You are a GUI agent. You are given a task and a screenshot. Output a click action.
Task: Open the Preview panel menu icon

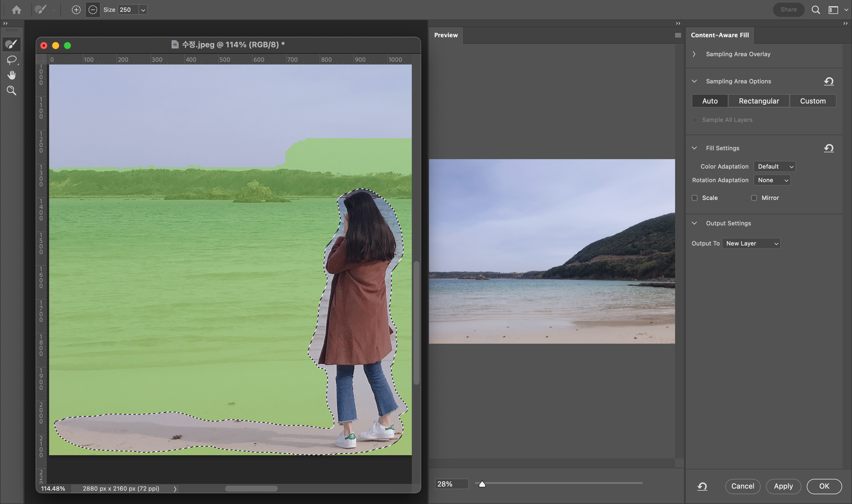pyautogui.click(x=678, y=35)
